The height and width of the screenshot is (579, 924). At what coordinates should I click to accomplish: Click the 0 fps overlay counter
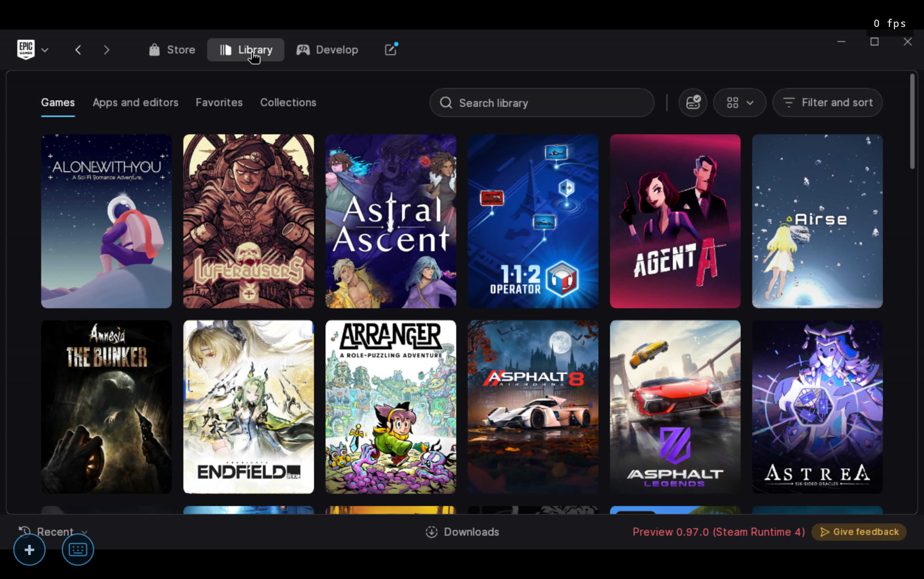click(x=890, y=23)
